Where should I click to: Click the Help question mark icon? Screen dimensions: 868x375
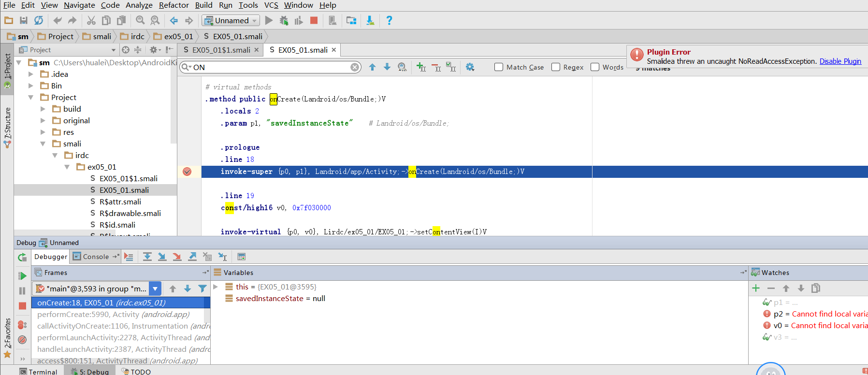tap(389, 20)
